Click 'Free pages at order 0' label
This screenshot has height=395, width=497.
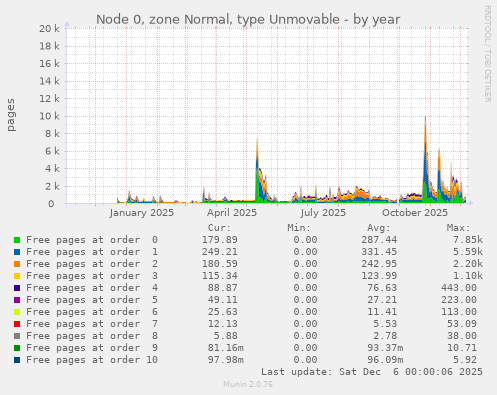[92, 240]
